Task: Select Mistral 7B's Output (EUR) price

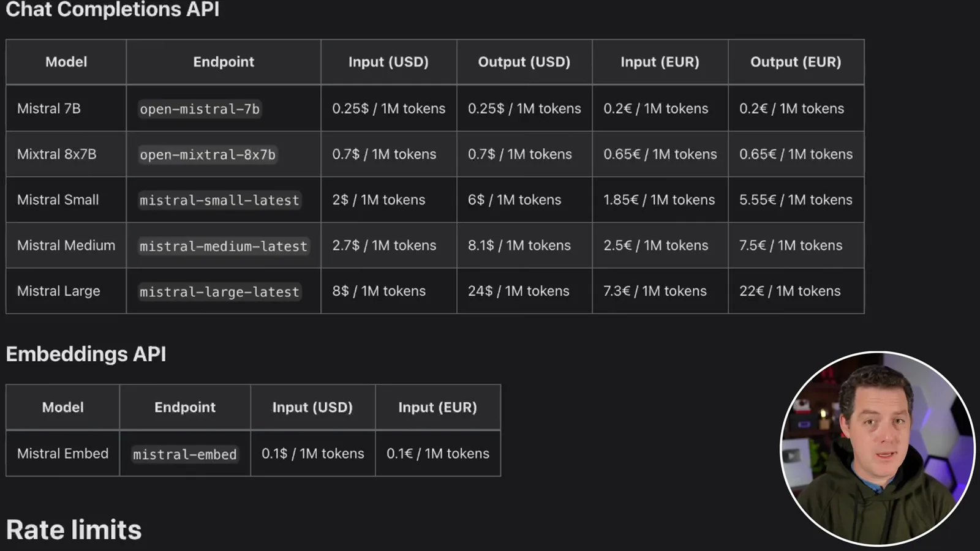Action: tap(791, 108)
